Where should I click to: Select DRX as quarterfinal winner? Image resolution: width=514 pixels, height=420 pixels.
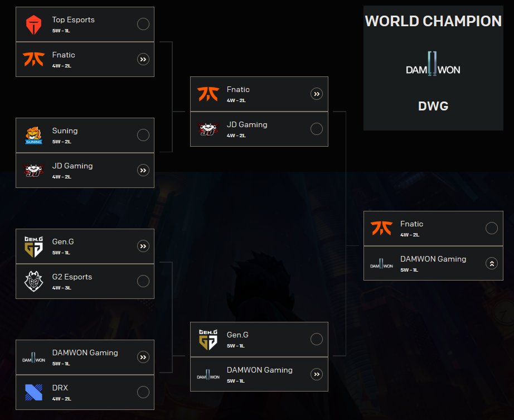[x=143, y=392]
